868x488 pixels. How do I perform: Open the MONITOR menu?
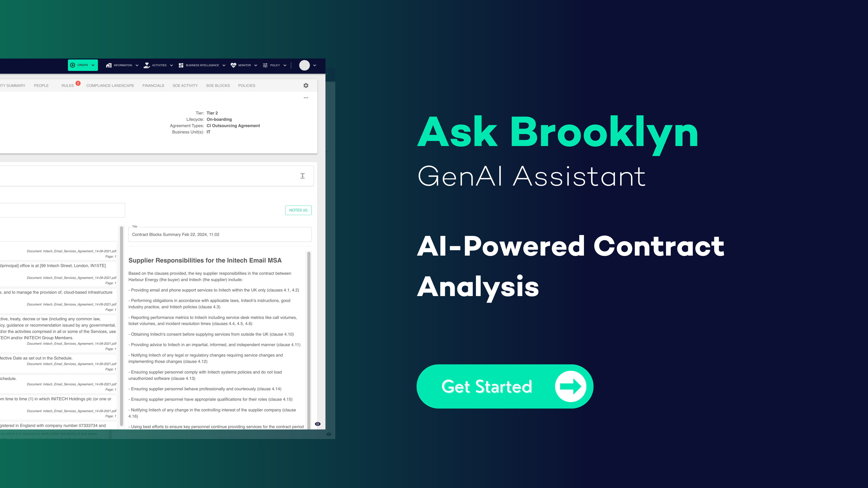(244, 65)
